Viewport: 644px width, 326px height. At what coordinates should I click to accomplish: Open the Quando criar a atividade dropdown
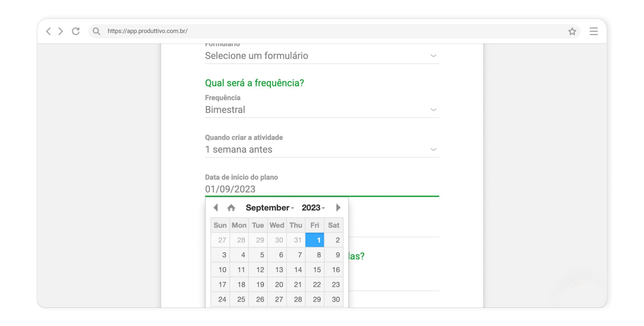[322, 149]
